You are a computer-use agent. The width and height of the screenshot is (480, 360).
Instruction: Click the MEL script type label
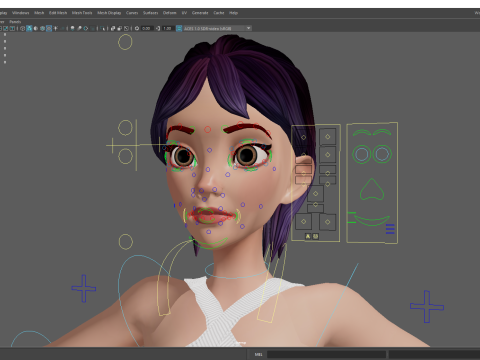coord(258,354)
